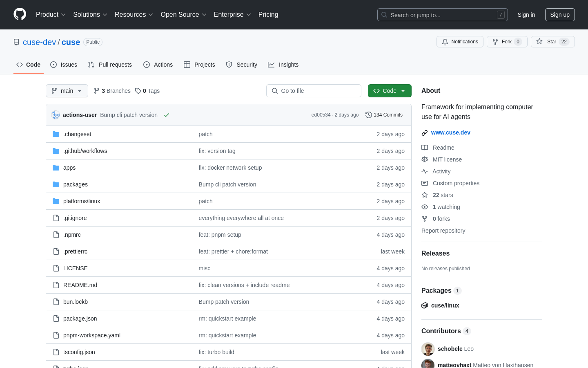Click the platforms/linux folder icon
Viewport: 588px width, 368px height.
pos(56,201)
